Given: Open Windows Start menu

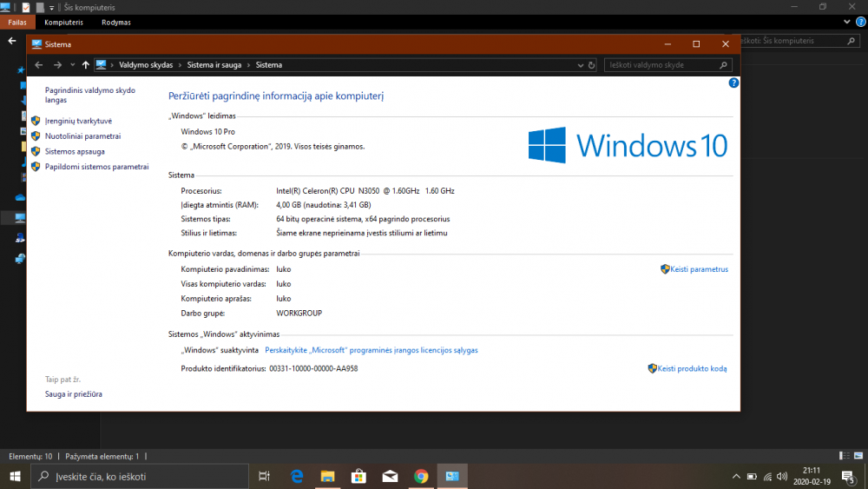Looking at the screenshot, I should click(x=15, y=476).
